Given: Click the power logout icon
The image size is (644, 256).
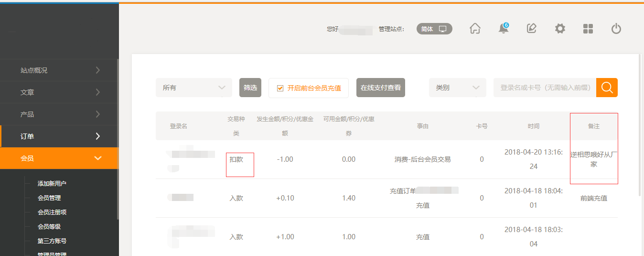Looking at the screenshot, I should click(616, 29).
